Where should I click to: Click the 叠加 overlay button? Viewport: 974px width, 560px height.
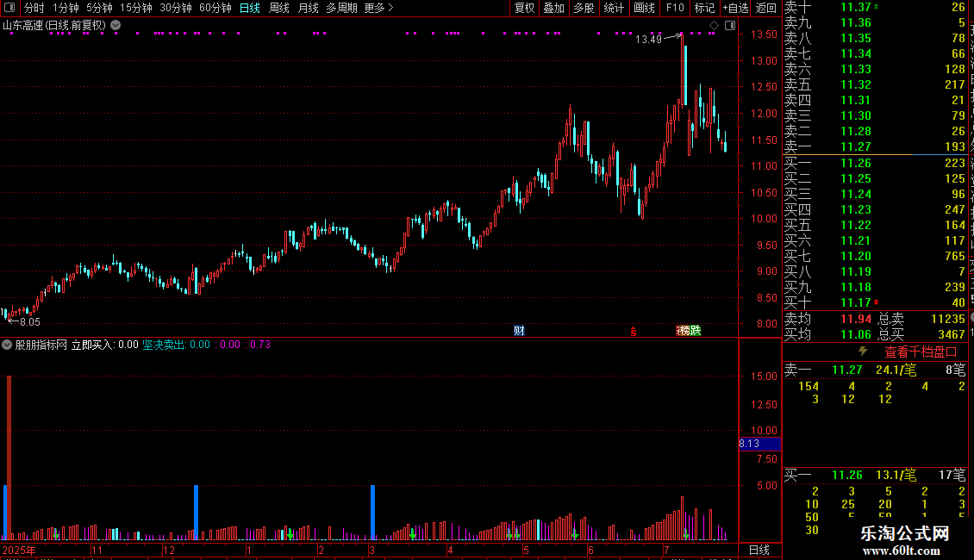tap(554, 8)
